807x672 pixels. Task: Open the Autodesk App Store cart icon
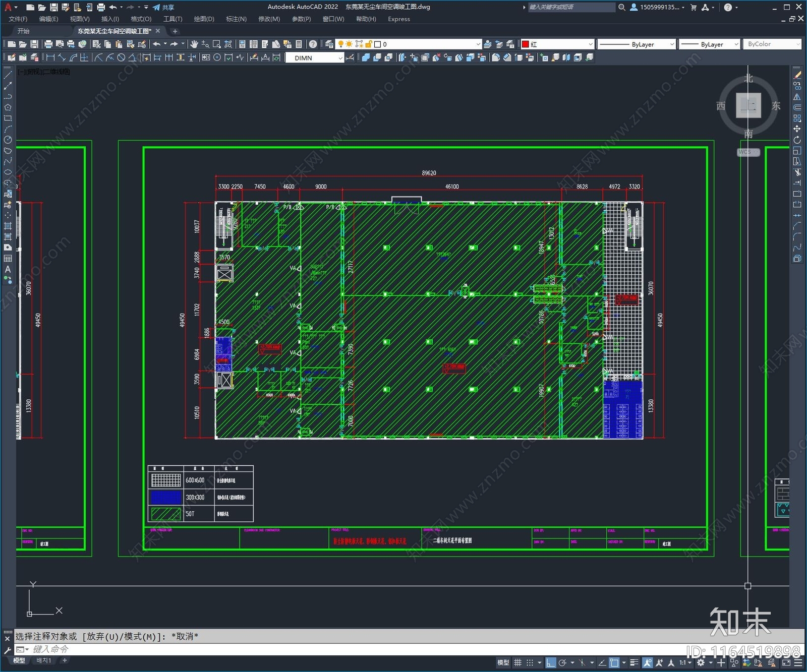pos(694,7)
